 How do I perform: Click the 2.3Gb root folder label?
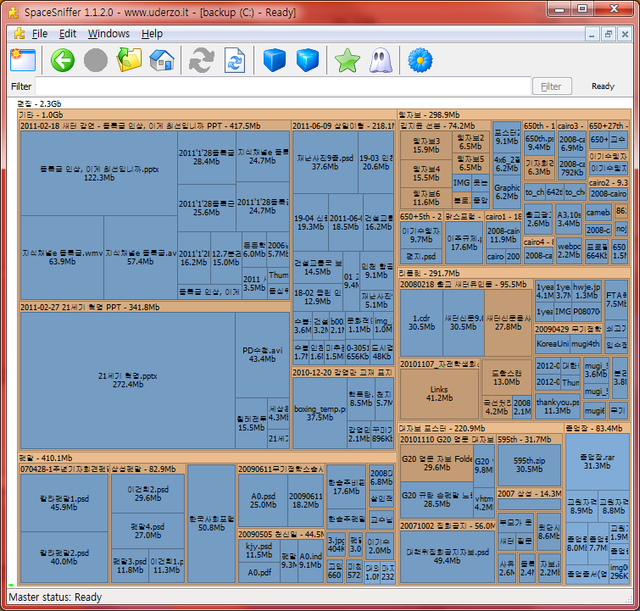[x=40, y=104]
